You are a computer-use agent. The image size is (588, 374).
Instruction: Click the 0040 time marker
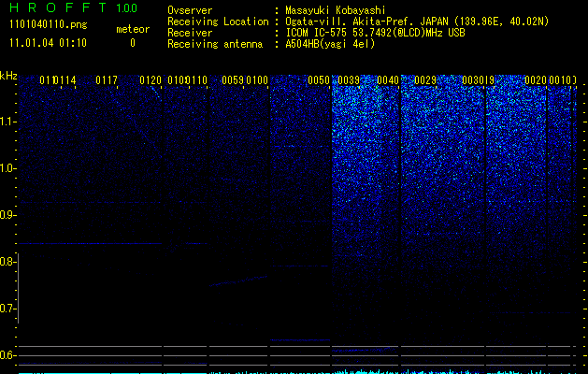[x=388, y=80]
